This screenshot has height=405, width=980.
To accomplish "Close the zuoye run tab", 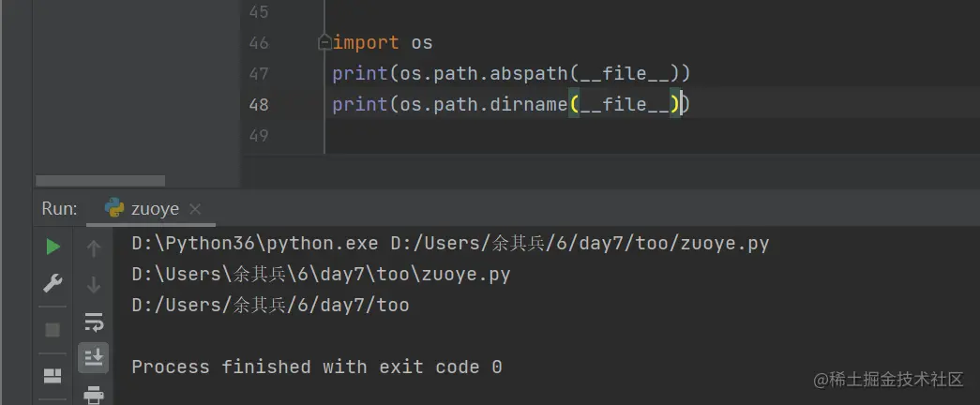I will pyautogui.click(x=195, y=209).
